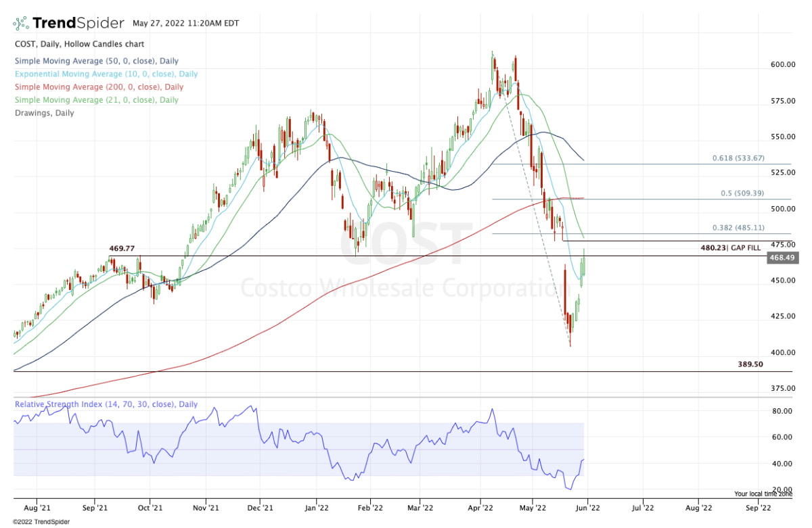Toggle the Simple Moving Average 200 legend entry

(98, 87)
